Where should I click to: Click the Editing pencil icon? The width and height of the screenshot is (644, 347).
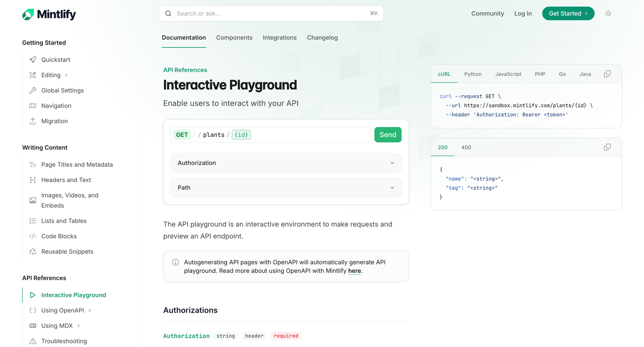[x=33, y=75]
